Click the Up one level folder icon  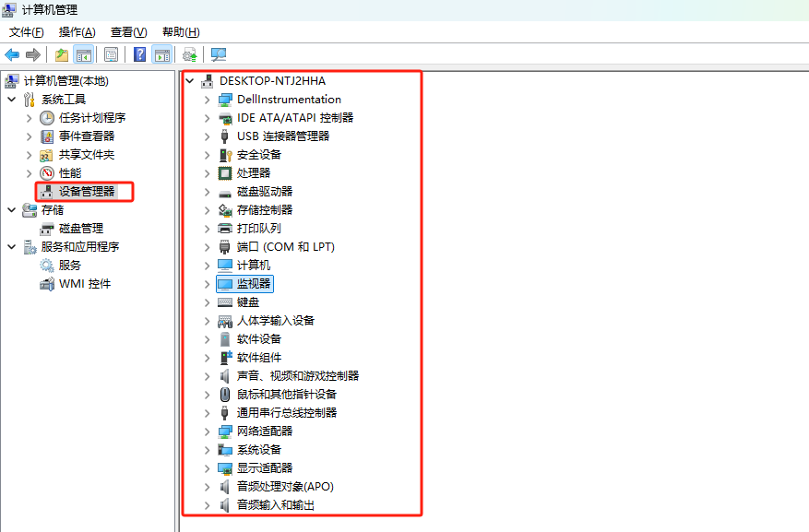[62, 54]
